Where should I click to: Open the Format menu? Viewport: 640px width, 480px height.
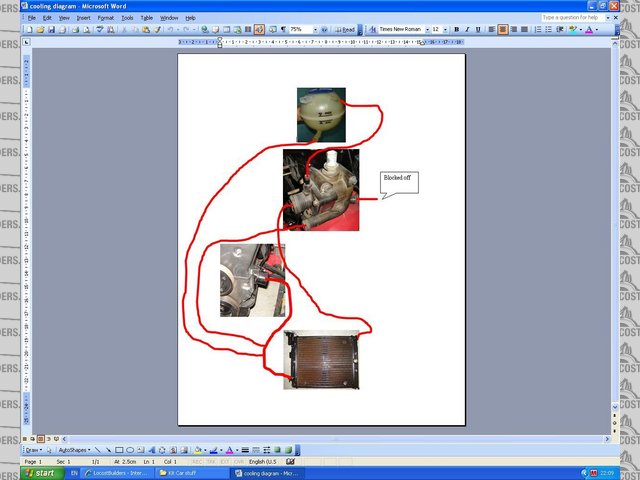pyautogui.click(x=105, y=18)
